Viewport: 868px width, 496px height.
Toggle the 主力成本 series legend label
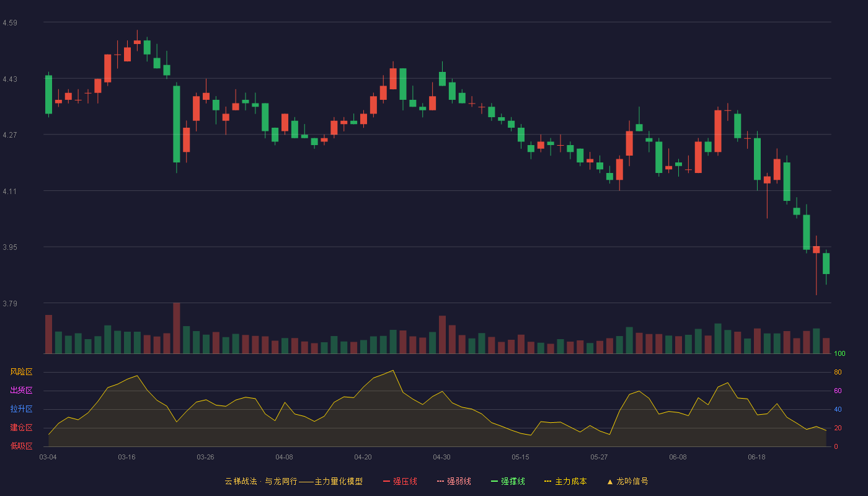570,481
